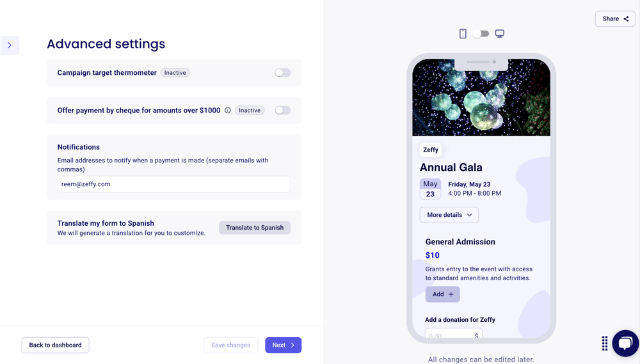Expand More details in the event preview
This screenshot has height=364, width=640.
(449, 215)
